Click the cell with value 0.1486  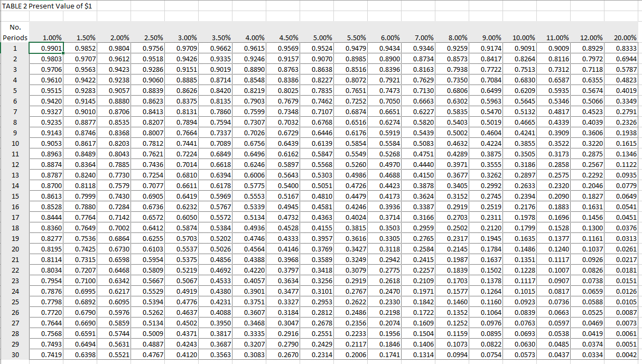pyautogui.click(x=524, y=249)
